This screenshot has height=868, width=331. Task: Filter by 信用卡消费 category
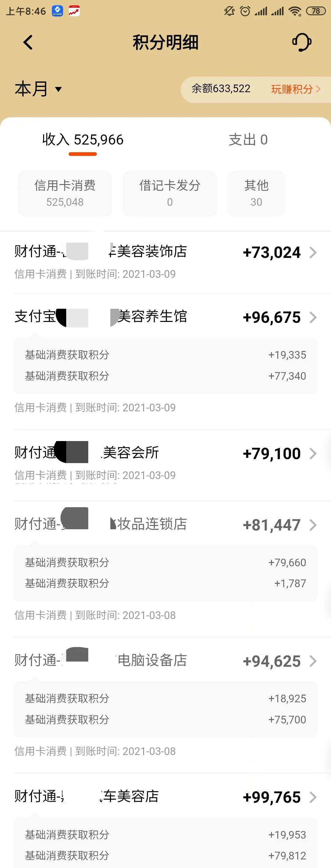pos(65,193)
